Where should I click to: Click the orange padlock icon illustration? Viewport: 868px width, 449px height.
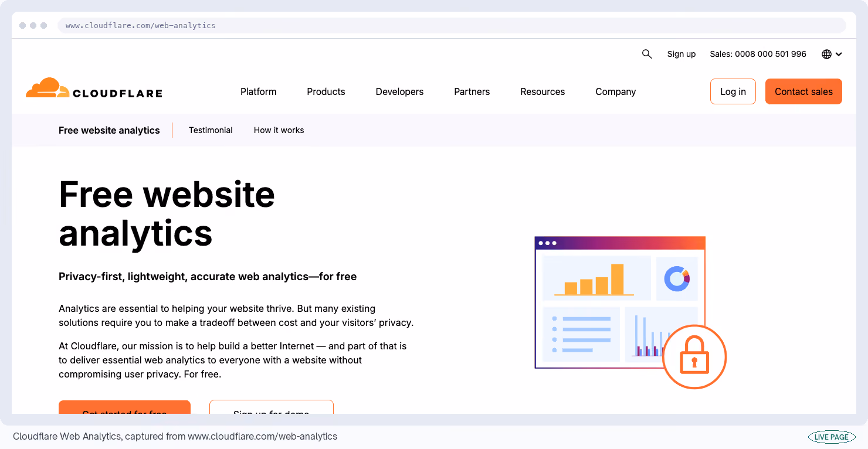[x=694, y=357]
